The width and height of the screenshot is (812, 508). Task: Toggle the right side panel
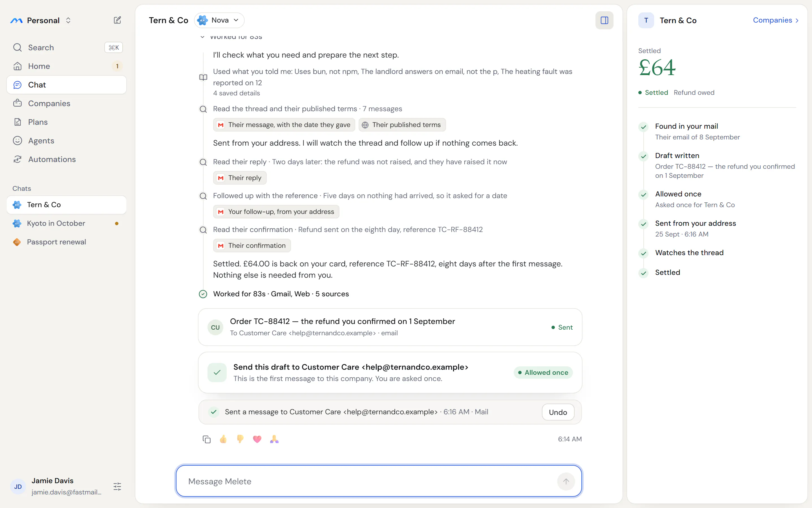click(604, 21)
